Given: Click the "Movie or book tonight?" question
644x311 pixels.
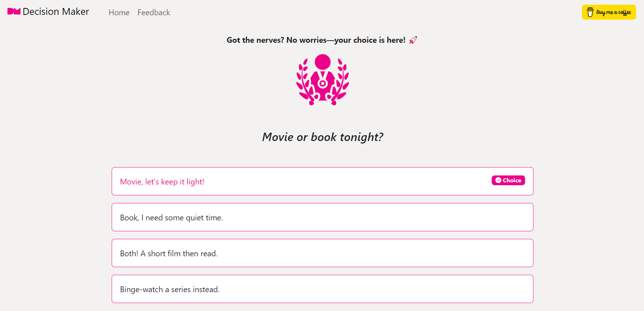Looking at the screenshot, I should point(322,137).
